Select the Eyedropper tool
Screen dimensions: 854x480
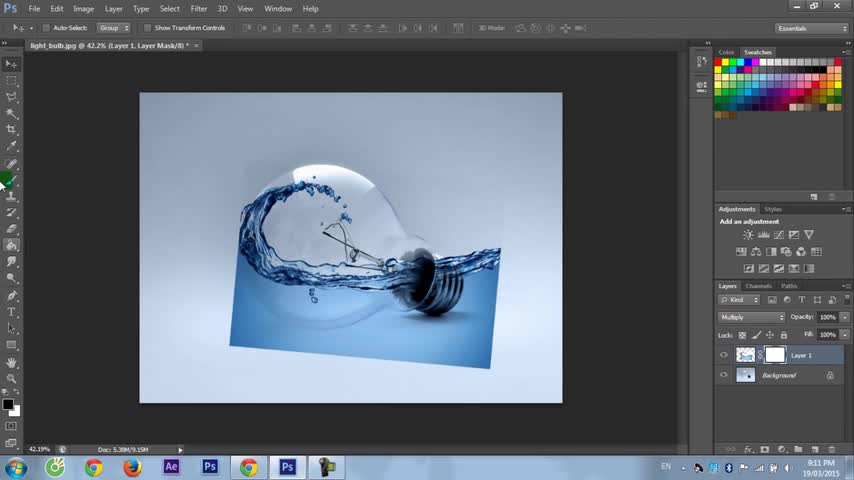click(12, 146)
